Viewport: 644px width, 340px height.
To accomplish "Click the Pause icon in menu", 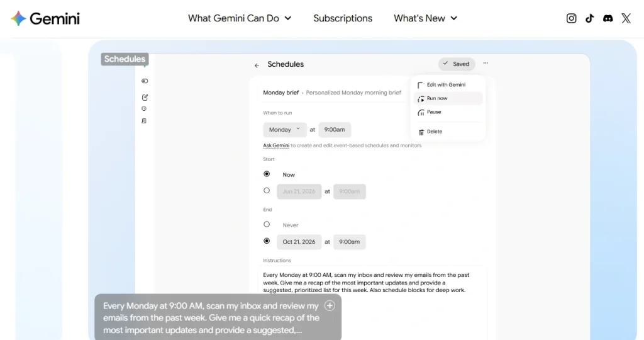I will 421,112.
